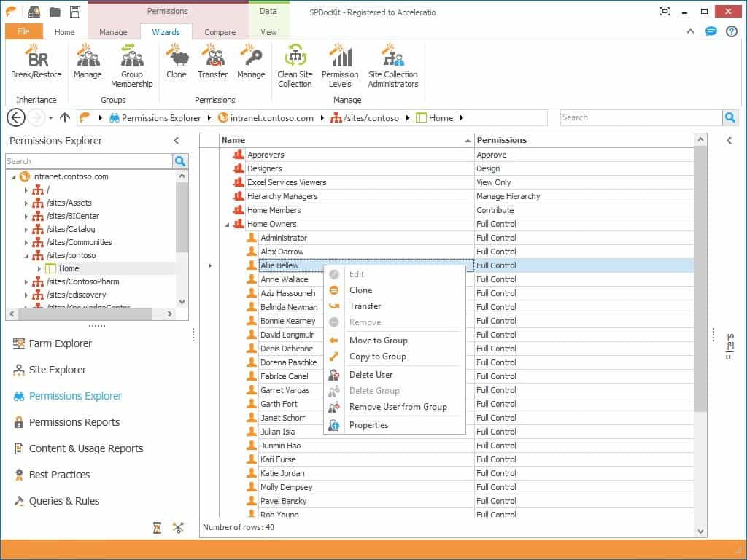Expand the Filters panel on the right
The image size is (747, 560).
click(x=729, y=141)
